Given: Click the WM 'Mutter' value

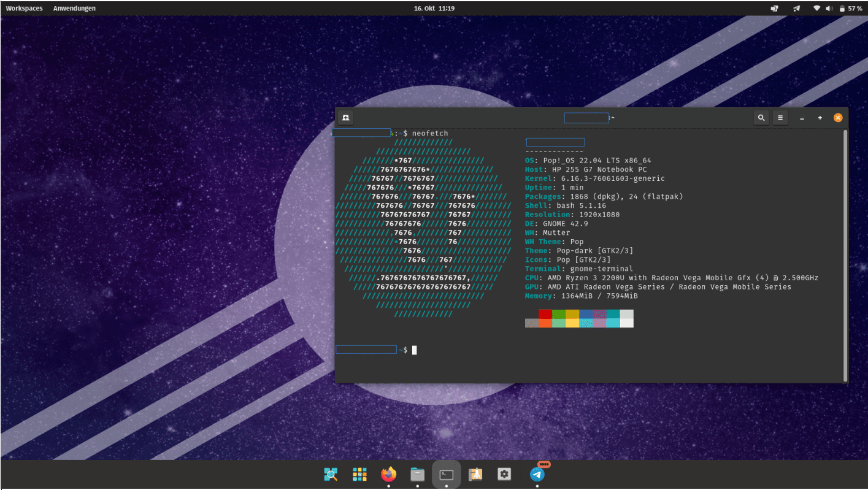Looking at the screenshot, I should click(x=556, y=232).
